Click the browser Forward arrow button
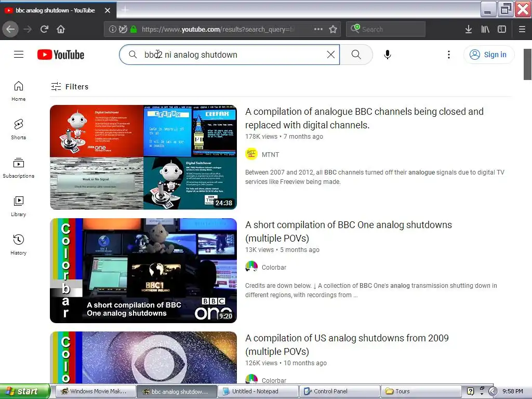Image resolution: width=532 pixels, height=399 pixels. coord(28,29)
